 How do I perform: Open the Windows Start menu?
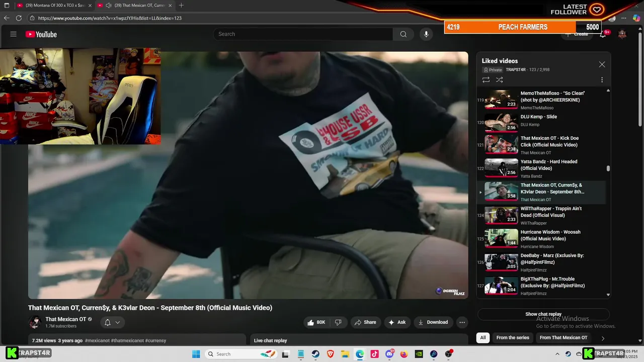click(x=196, y=354)
